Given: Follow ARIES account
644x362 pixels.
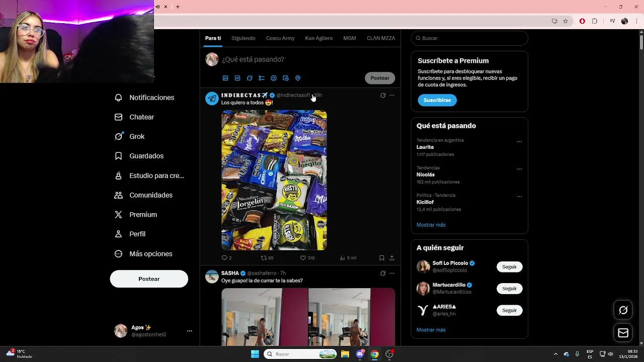Looking at the screenshot, I should [509, 310].
